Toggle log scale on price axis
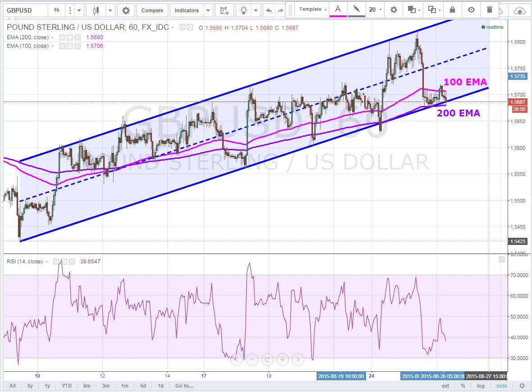Viewport: 532px width, 392px height. 481,386
